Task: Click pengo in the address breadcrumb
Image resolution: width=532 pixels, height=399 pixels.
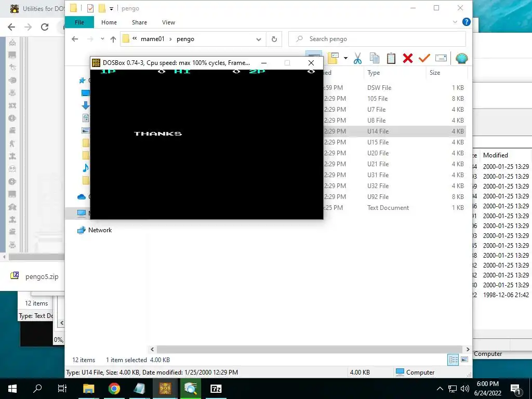Action: click(x=185, y=39)
